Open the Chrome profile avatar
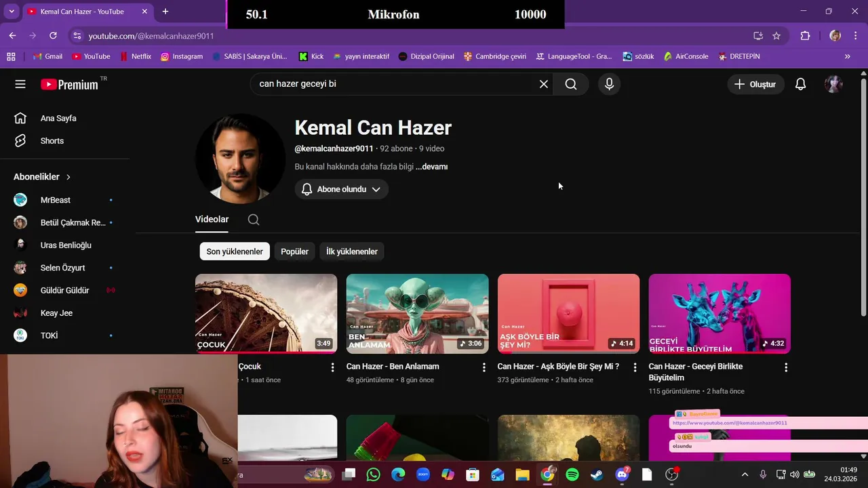Screen dimensions: 868x488 pyautogui.click(x=835, y=36)
